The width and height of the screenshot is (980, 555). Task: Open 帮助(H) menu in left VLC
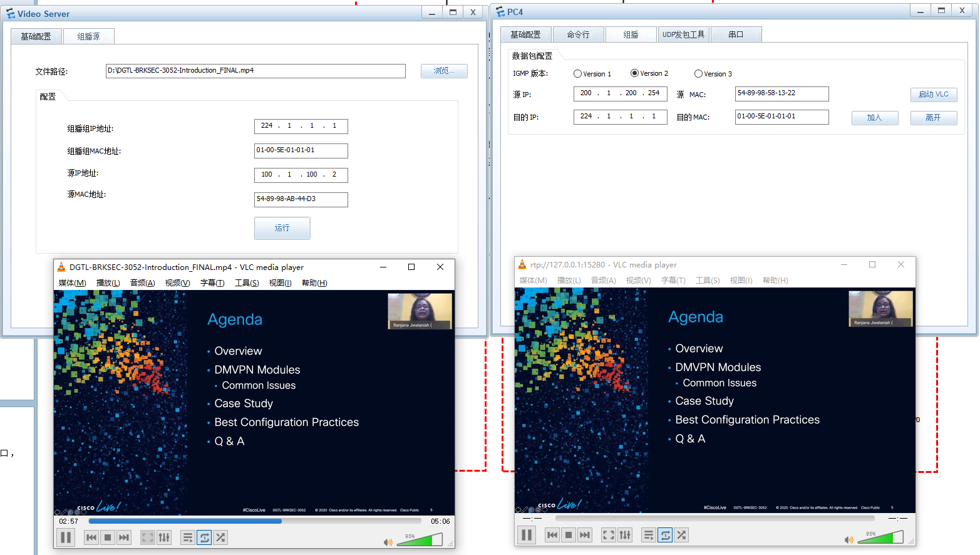tap(314, 283)
